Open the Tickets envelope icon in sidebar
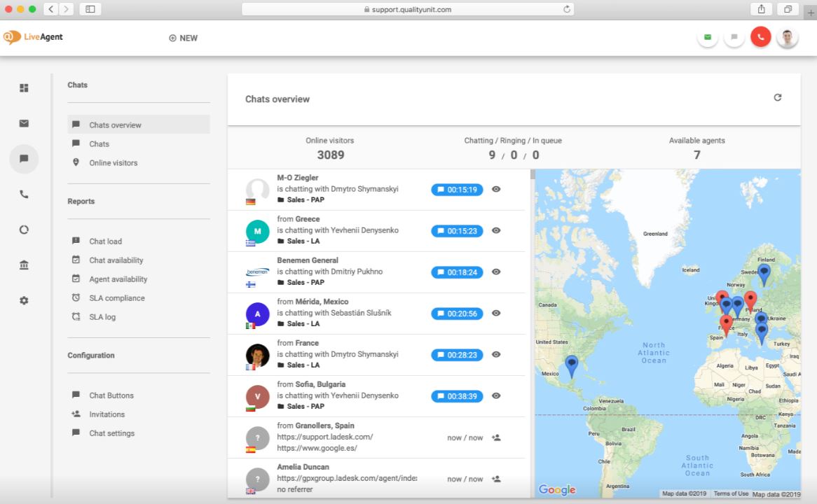The image size is (817, 504). [24, 123]
